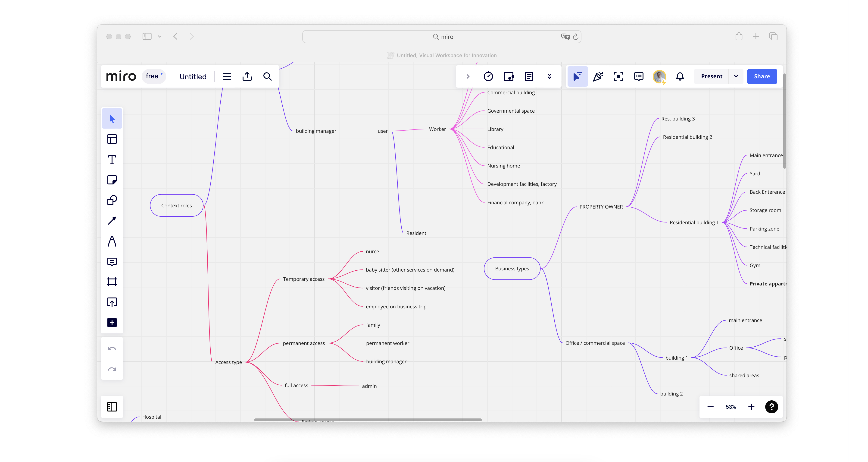
Task: Open the voting sticky icon
Action: click(509, 76)
